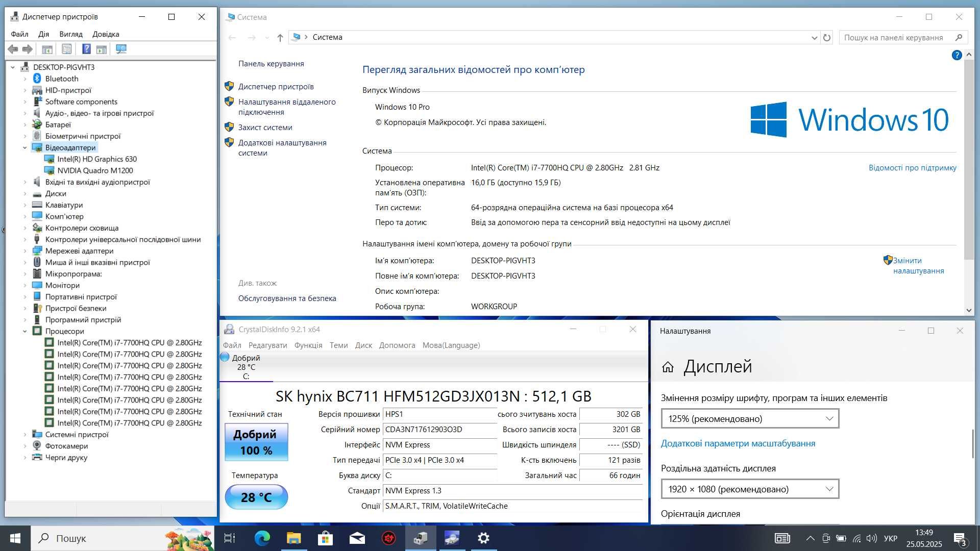This screenshot has height=551, width=980.
Task: Expand the Батареї tree node
Action: pyautogui.click(x=24, y=124)
